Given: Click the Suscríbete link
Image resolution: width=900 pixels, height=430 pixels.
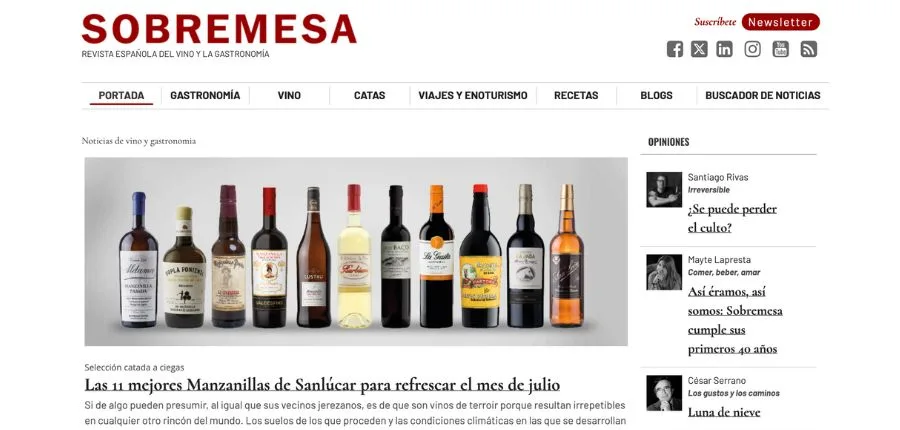Looking at the screenshot, I should pos(715,22).
